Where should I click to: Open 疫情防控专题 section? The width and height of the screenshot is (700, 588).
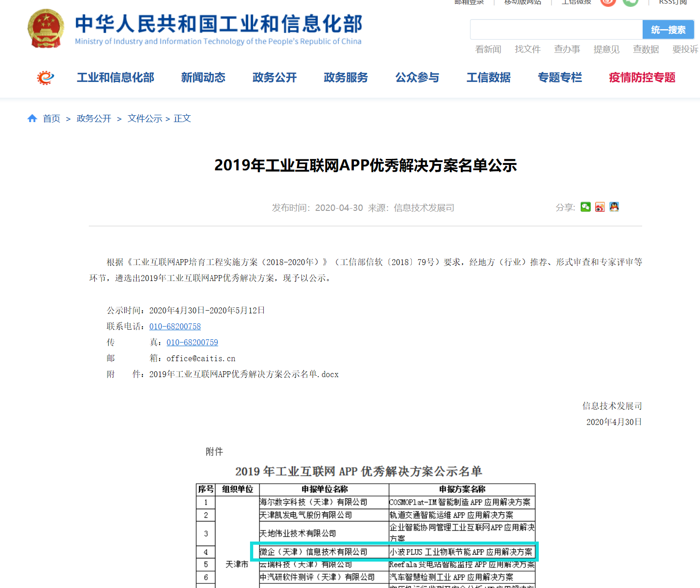[x=642, y=78]
